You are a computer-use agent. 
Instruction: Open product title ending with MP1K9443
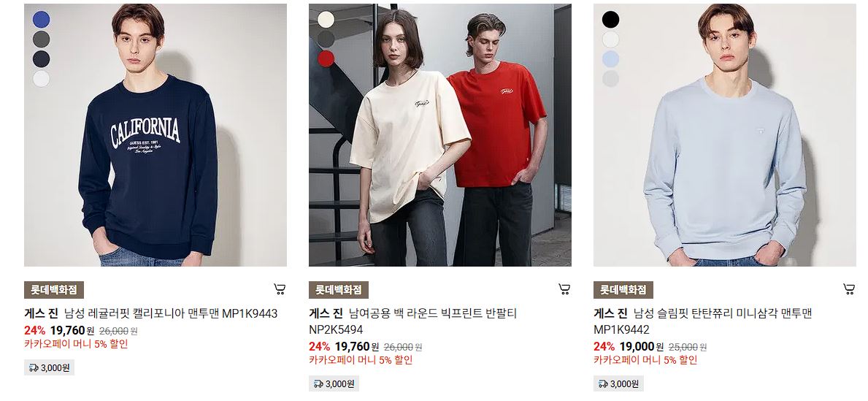(x=151, y=313)
